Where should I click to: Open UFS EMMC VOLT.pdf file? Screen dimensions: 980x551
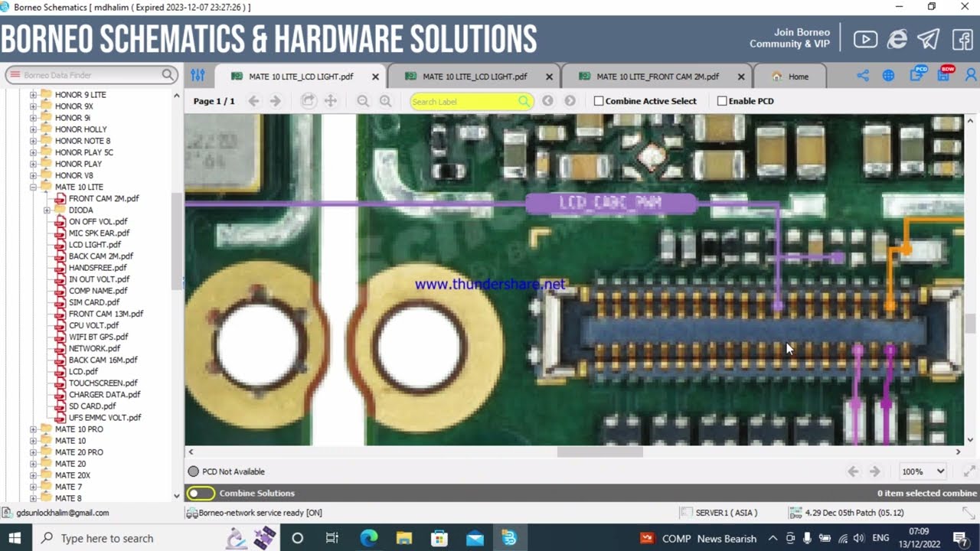pyautogui.click(x=105, y=418)
